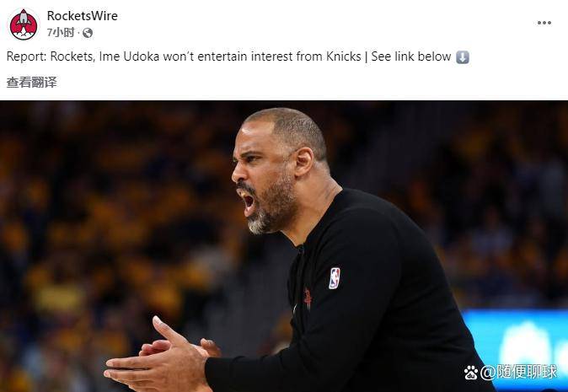Viewport: 568px width, 392px height.
Task: Open the 7小时 post timestamp
Action: coord(61,33)
